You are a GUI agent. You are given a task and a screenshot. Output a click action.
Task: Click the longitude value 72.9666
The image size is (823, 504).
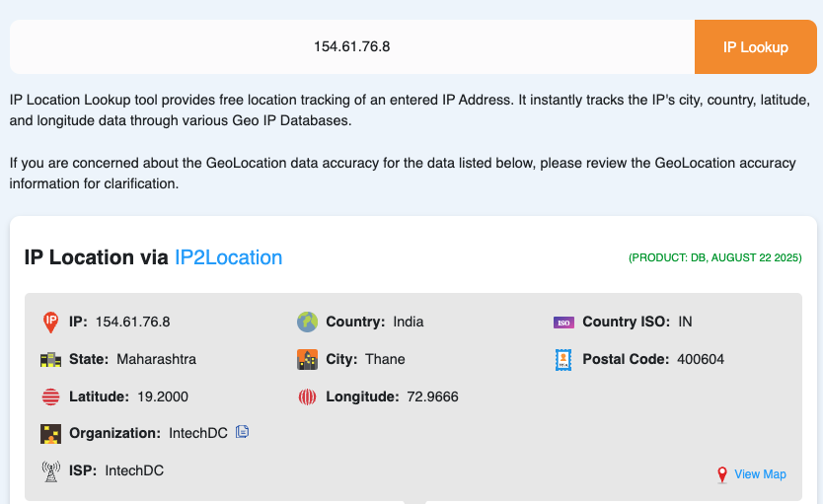click(432, 397)
